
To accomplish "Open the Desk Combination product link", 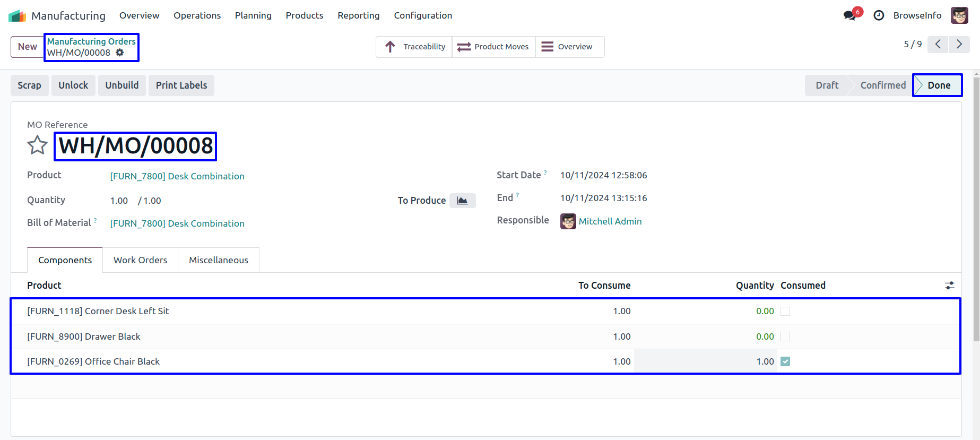I will point(177,176).
